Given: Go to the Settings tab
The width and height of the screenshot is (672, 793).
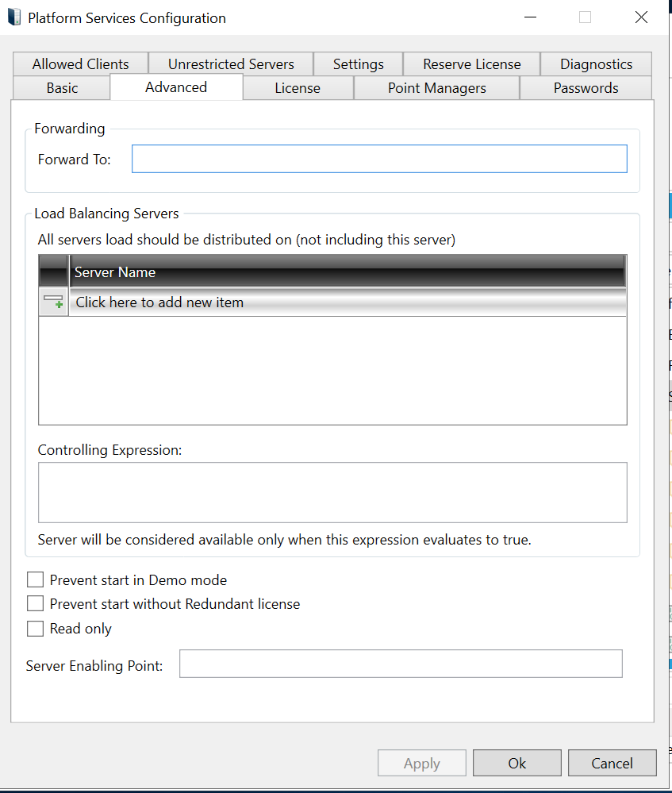Looking at the screenshot, I should [358, 64].
